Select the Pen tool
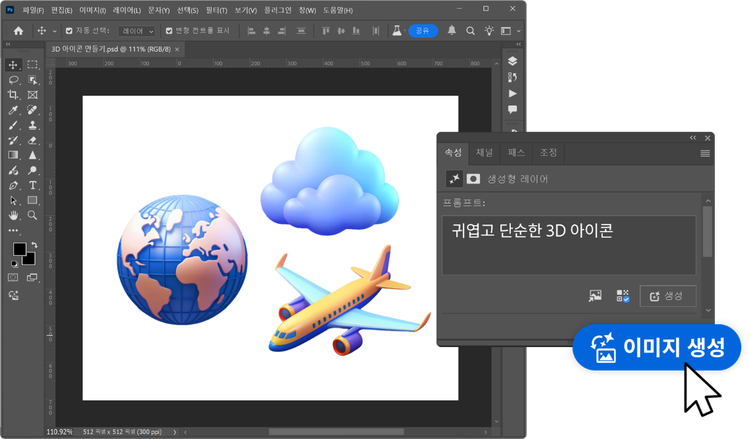Screen dimensions: 750x439 [x=13, y=186]
